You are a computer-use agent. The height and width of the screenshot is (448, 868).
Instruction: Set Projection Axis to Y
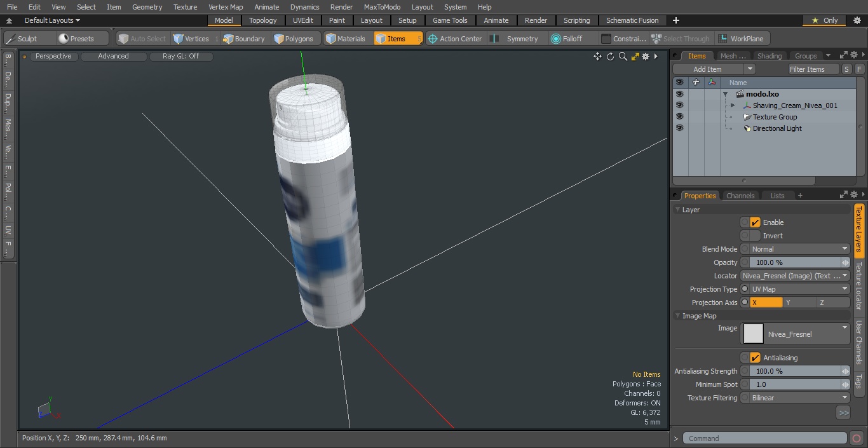pos(799,302)
